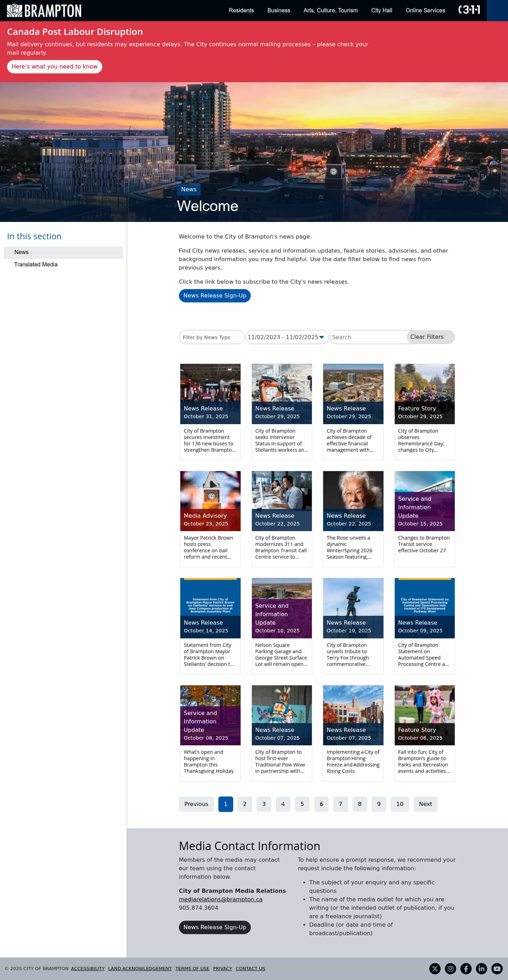Open the date range picker dropdown
508x980 pixels.
[287, 337]
